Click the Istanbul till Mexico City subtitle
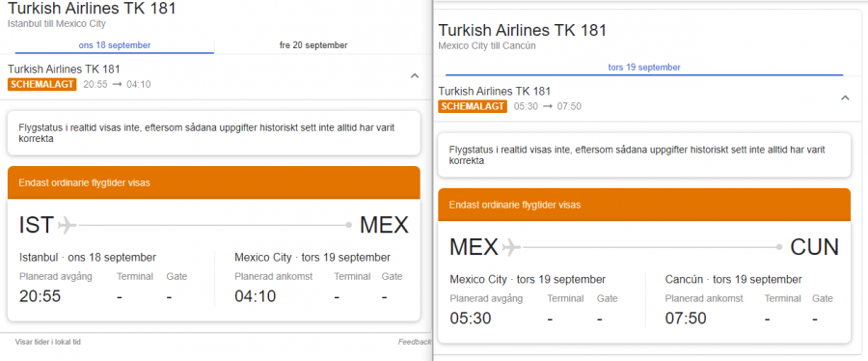This screenshot has height=361, width=868. pos(57,24)
